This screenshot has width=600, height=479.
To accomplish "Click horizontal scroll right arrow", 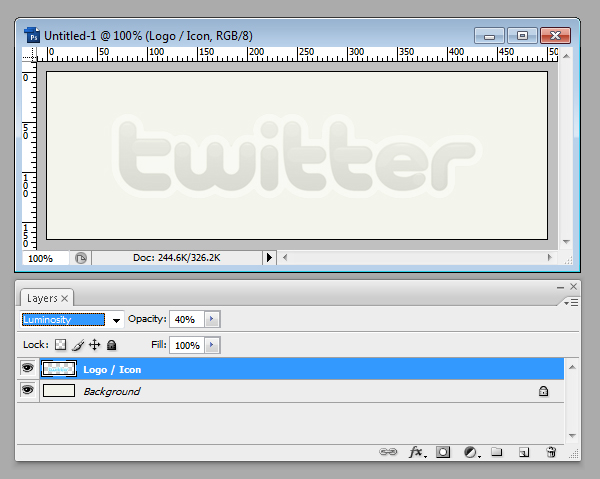I will [x=549, y=257].
